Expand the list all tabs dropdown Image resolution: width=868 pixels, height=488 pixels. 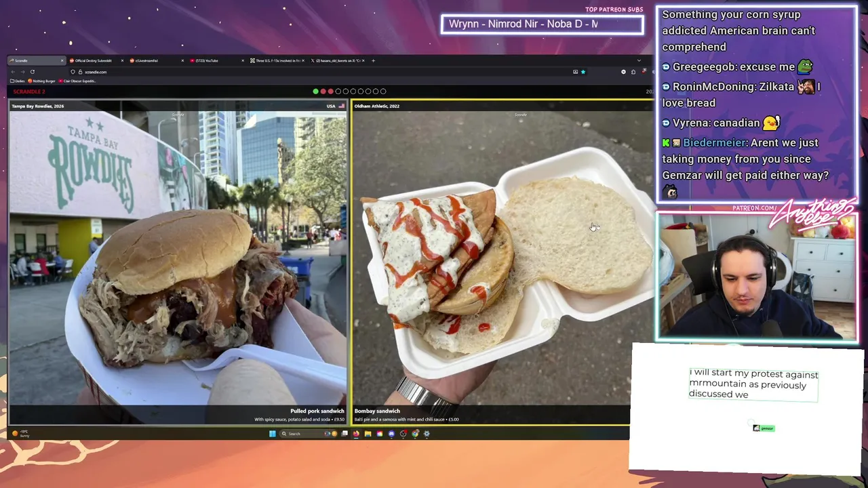[x=638, y=60]
